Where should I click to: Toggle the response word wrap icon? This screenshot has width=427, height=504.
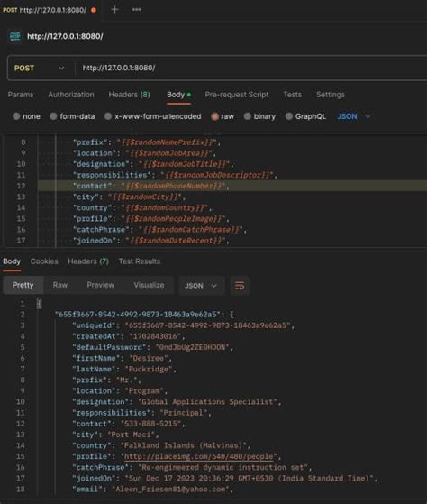click(240, 286)
